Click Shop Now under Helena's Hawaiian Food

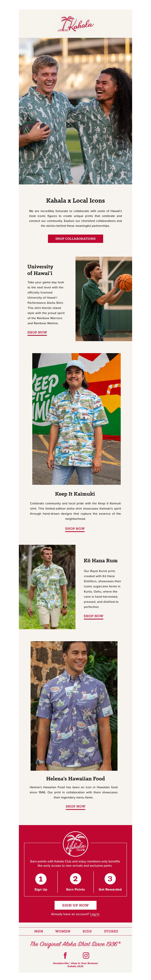pyautogui.click(x=75, y=807)
